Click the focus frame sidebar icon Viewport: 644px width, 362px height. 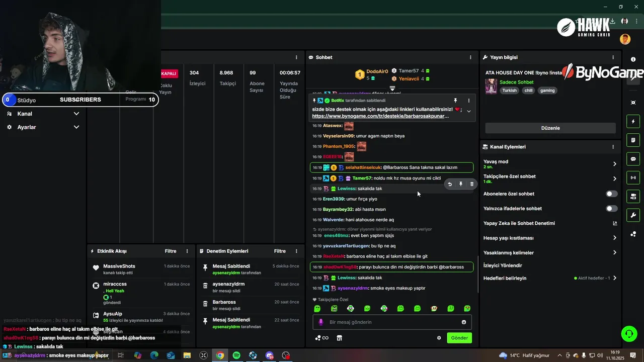(633, 103)
